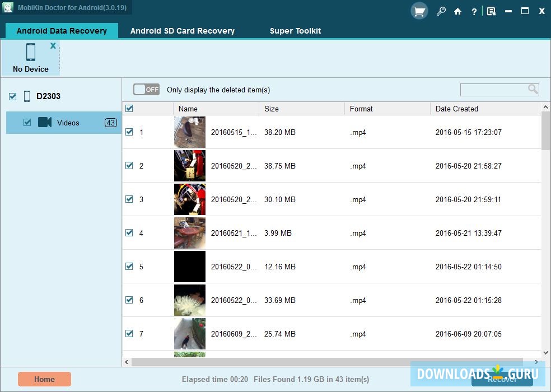The image size is (551, 392).
Task: Close the No Device tab with X
Action: 53,46
